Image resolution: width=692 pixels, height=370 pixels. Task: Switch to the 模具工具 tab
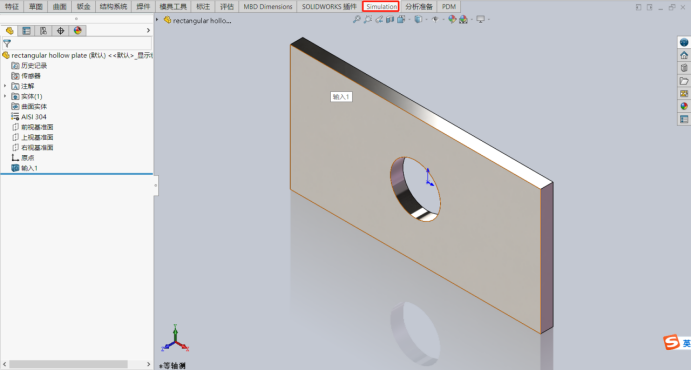(173, 6)
